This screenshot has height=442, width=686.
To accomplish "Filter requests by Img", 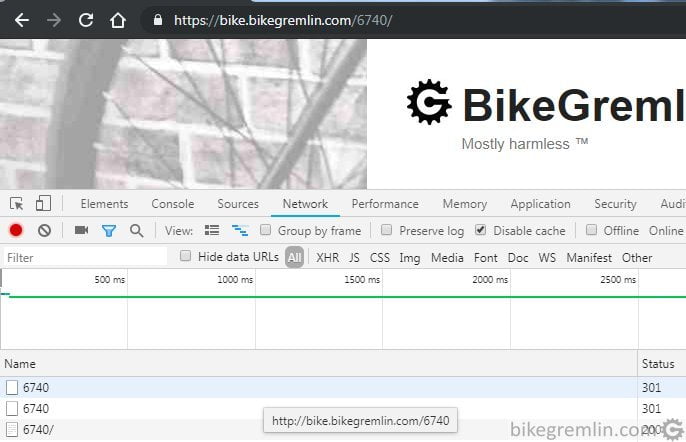I will pos(410,258).
